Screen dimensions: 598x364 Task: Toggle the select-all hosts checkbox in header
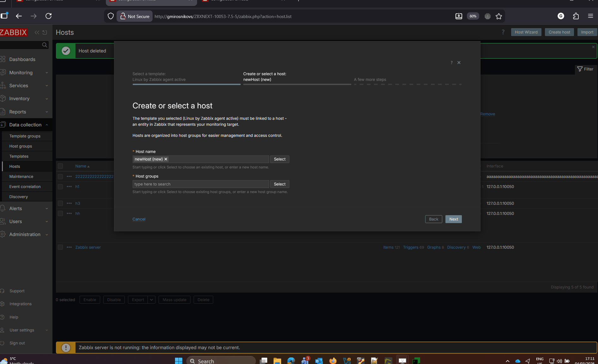[60, 166]
